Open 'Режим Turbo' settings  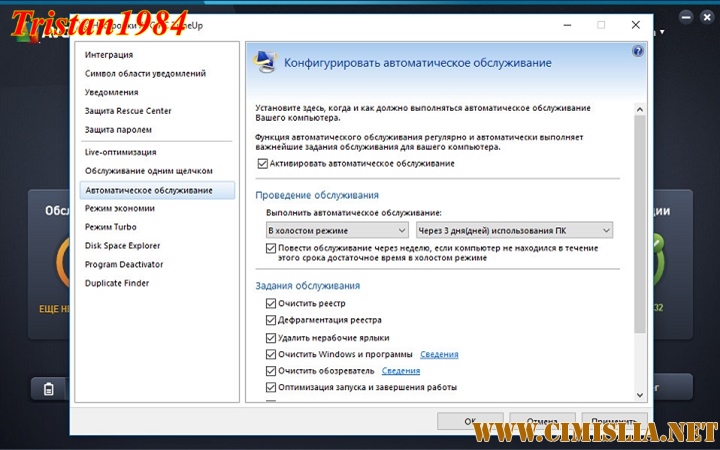tap(110, 227)
